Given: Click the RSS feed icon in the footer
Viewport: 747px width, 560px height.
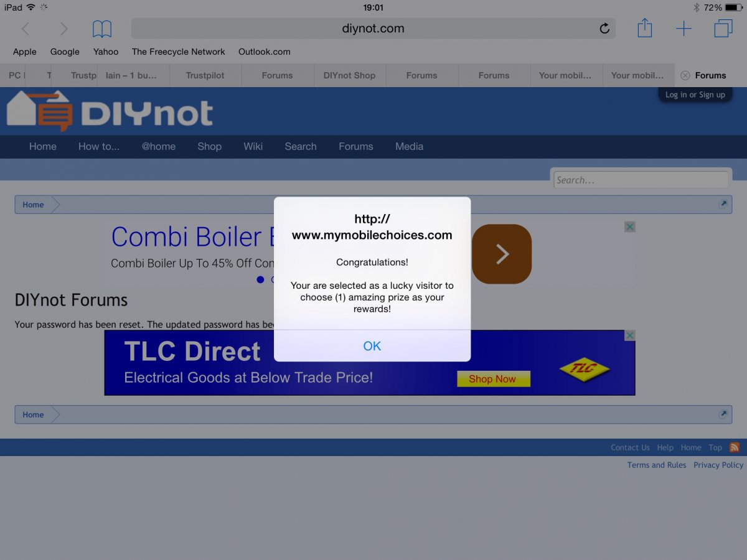Looking at the screenshot, I should pos(735,447).
